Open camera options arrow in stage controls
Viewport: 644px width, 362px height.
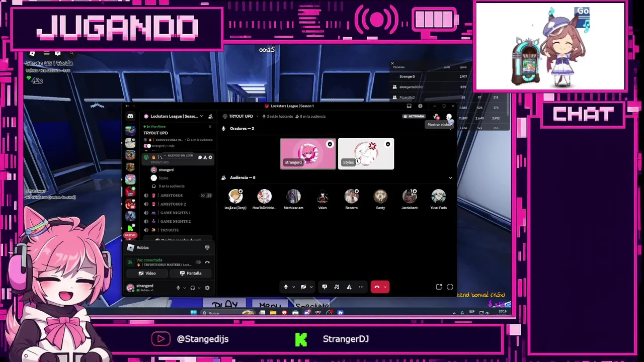pos(311,287)
